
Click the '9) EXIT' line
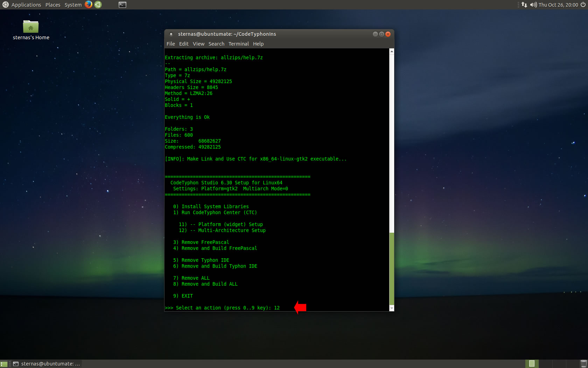pos(183,296)
